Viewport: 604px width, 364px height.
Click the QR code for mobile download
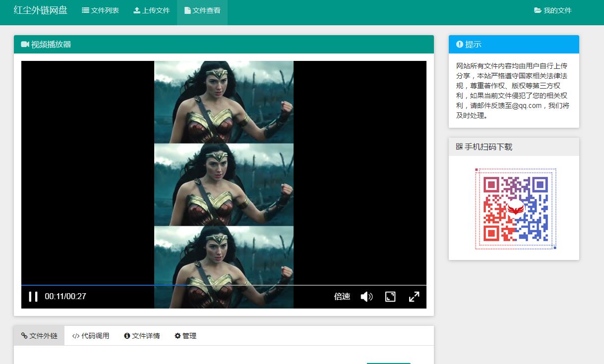tap(515, 208)
